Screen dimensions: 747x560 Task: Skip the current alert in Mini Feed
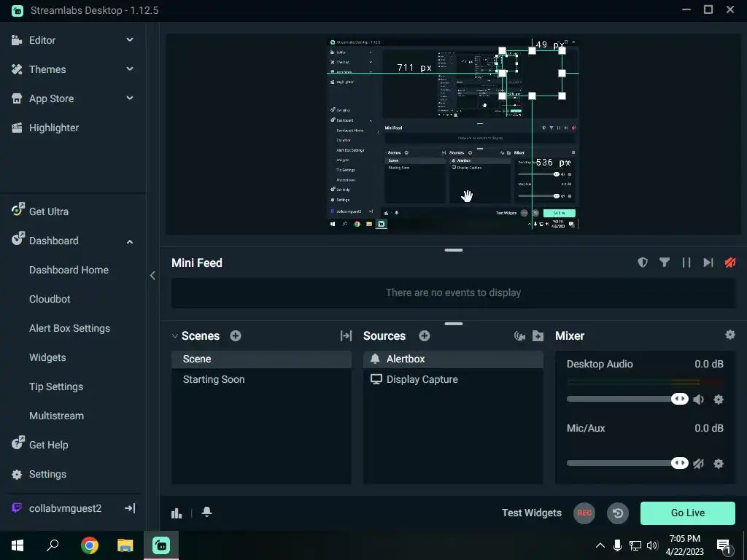click(708, 262)
